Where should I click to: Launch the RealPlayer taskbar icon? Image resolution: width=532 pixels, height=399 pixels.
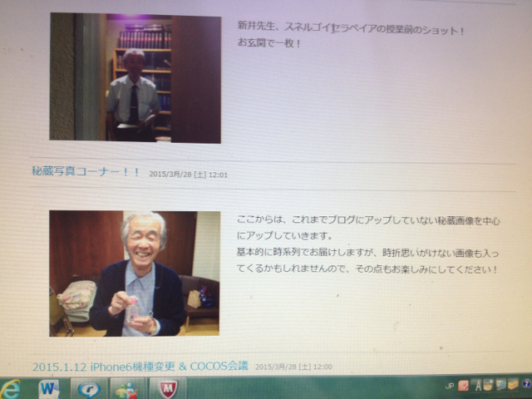point(87,388)
